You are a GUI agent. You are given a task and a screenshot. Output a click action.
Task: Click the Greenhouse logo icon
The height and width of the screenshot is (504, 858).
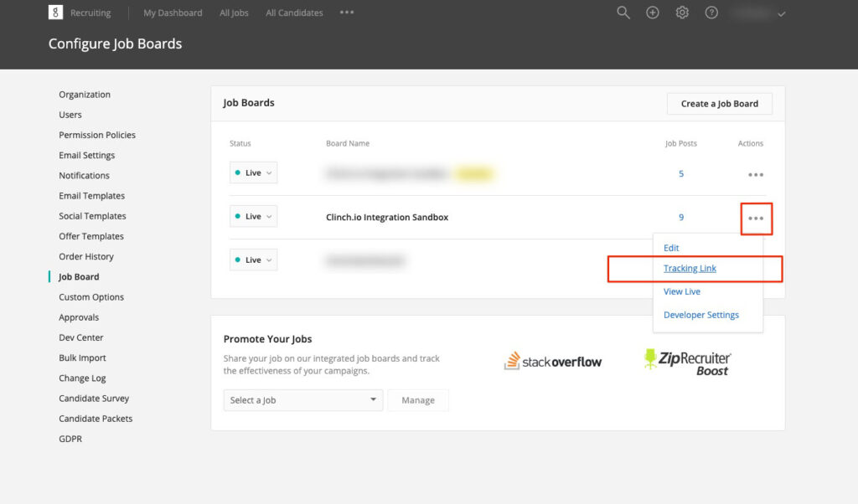point(55,13)
